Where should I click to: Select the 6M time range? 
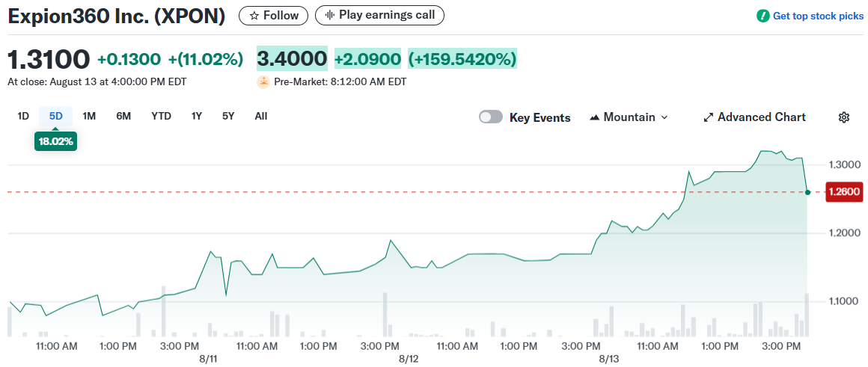(123, 116)
